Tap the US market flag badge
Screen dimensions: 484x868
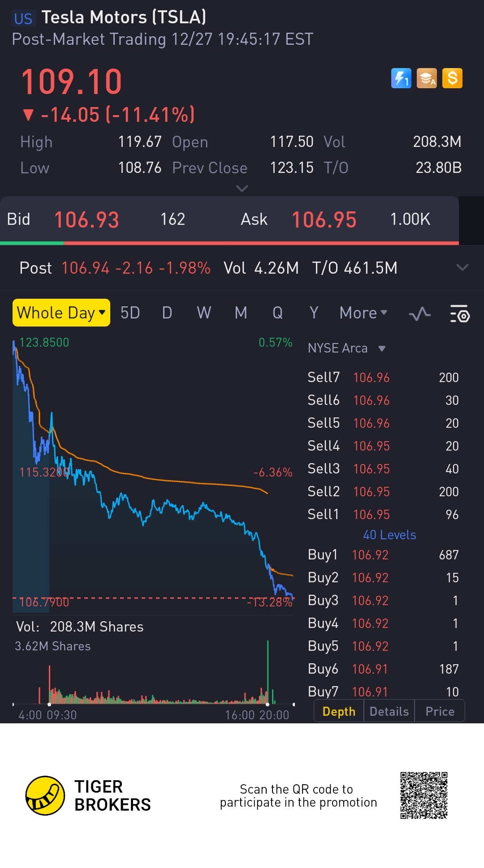pyautogui.click(x=23, y=18)
